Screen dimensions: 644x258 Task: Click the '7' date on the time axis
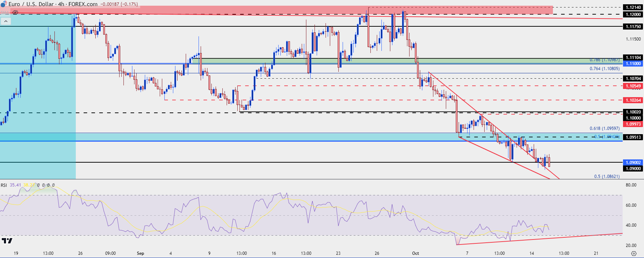[x=467, y=253]
